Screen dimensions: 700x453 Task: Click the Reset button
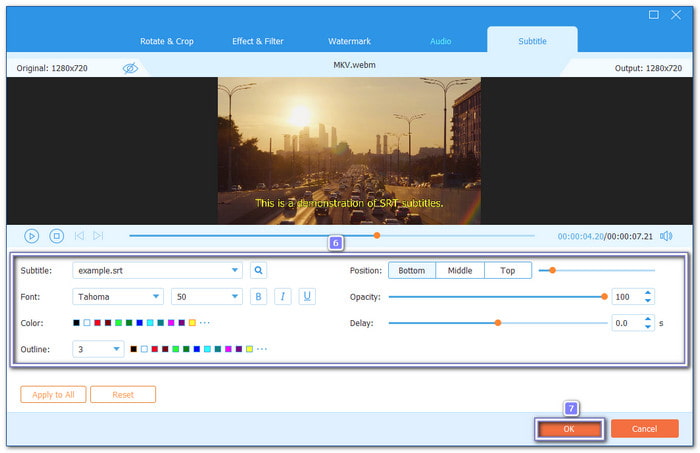[123, 395]
